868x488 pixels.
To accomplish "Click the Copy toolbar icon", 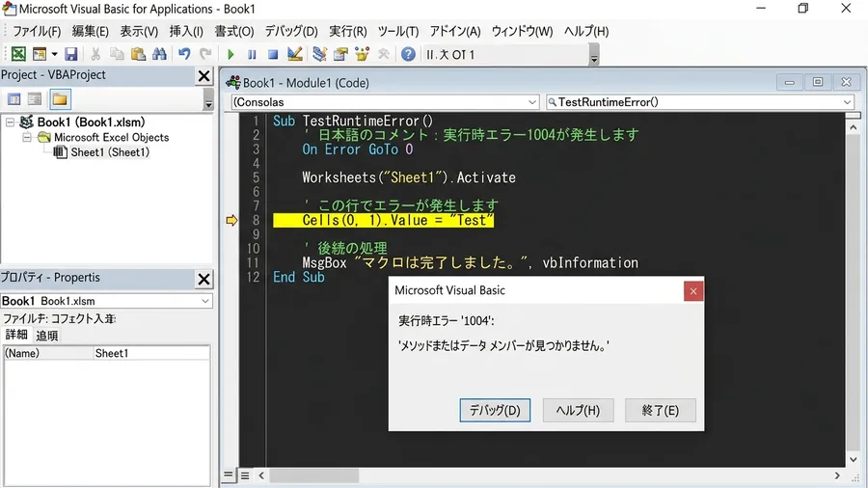I will coord(117,54).
